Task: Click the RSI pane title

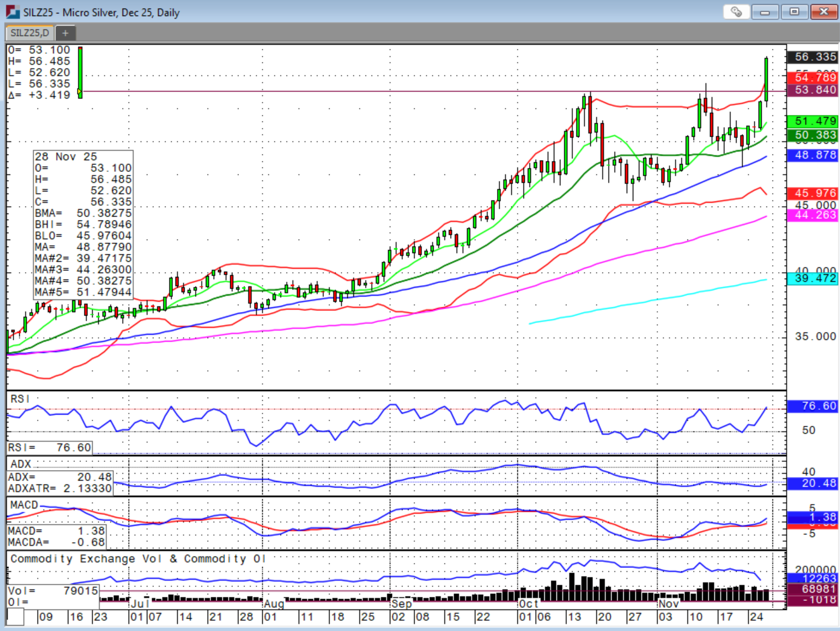Action: click(x=20, y=399)
